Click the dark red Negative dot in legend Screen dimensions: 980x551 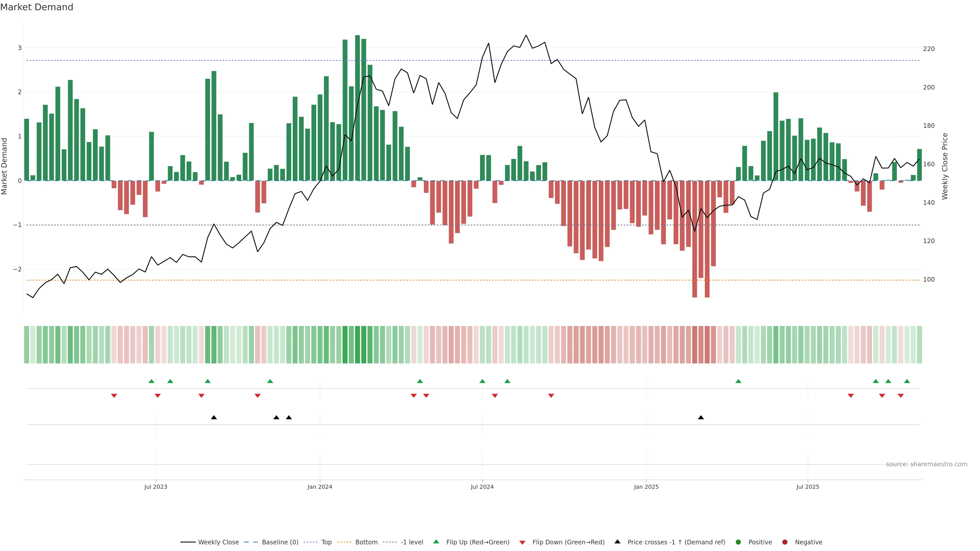(785, 542)
